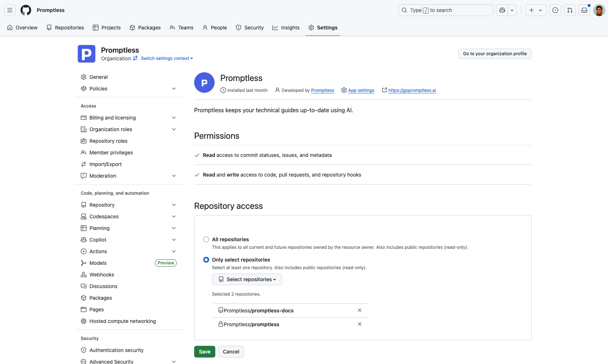The height and width of the screenshot is (364, 608).
Task: Open the hamburger navigation menu
Action: point(10,10)
